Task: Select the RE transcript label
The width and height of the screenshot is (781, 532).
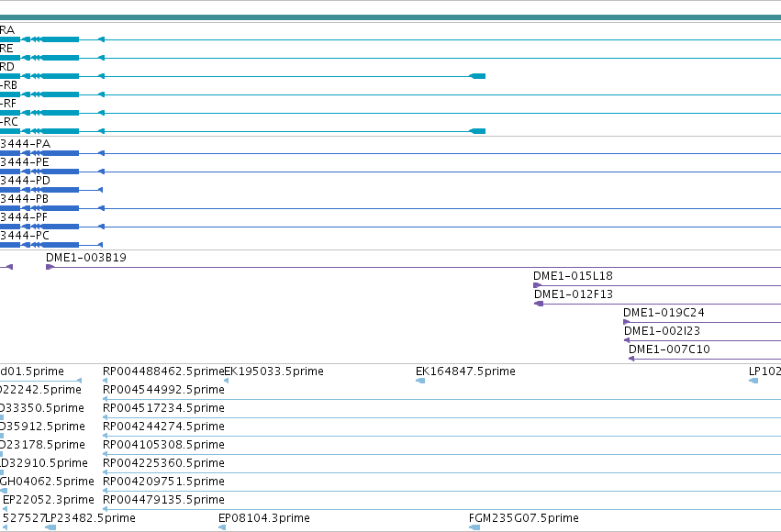Action: [6, 49]
